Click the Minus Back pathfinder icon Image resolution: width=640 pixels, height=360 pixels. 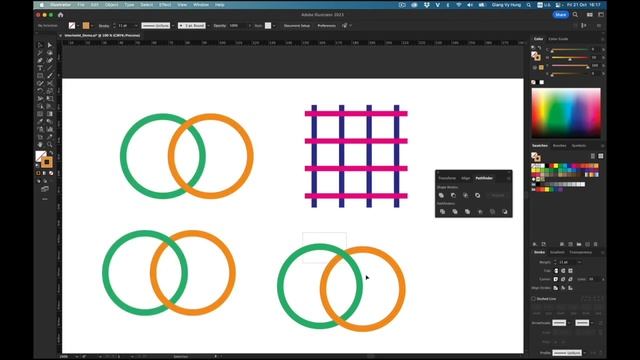[x=505, y=211]
